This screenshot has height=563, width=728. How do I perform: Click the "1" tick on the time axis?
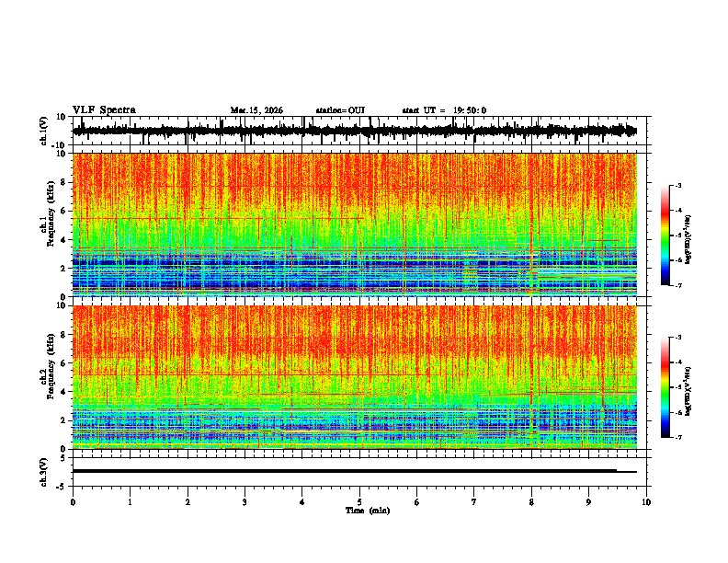tap(130, 502)
